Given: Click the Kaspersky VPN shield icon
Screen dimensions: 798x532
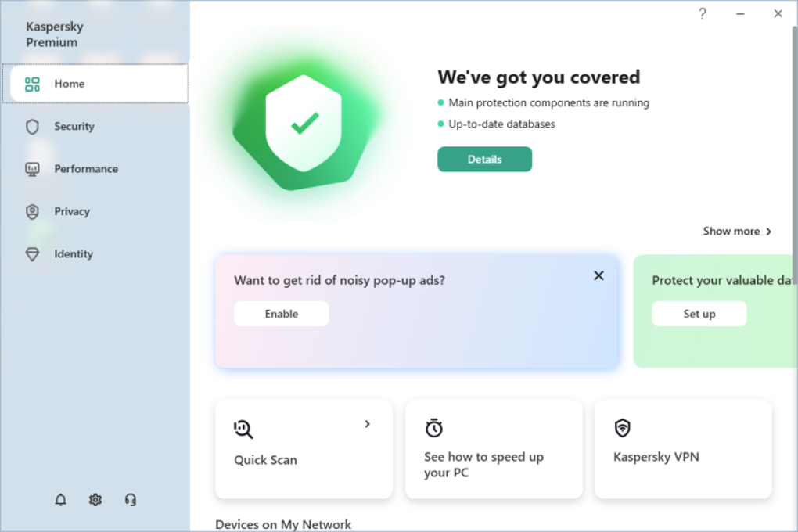Looking at the screenshot, I should (623, 428).
